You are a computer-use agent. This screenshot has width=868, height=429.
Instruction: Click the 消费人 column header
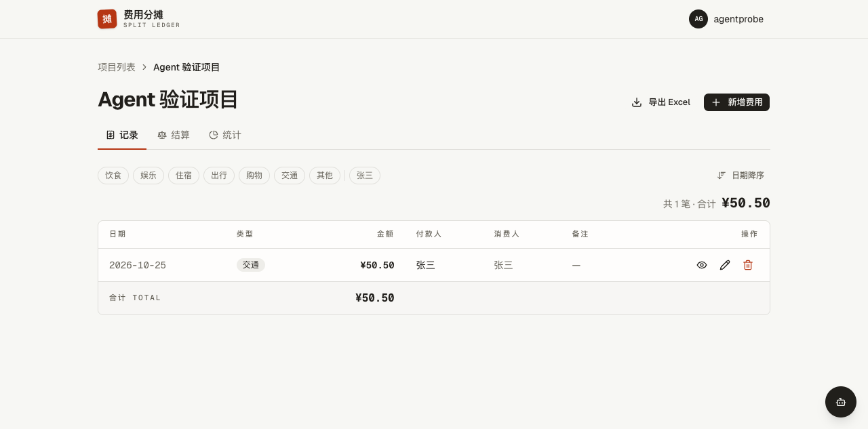(507, 234)
